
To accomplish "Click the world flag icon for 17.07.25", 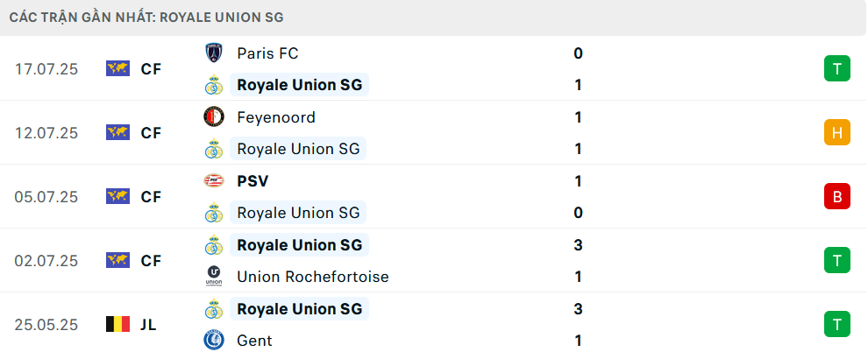I will [117, 68].
